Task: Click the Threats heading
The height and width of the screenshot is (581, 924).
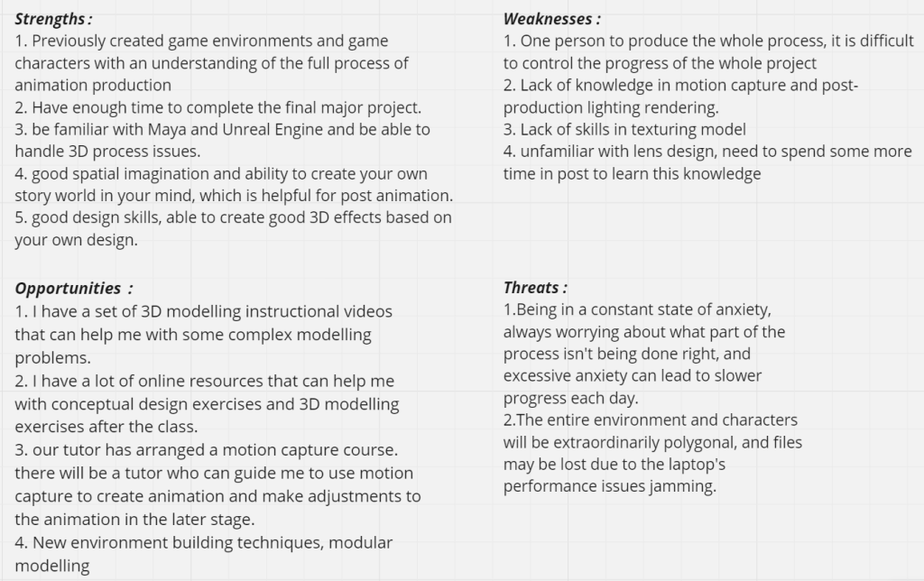Action: click(535, 288)
